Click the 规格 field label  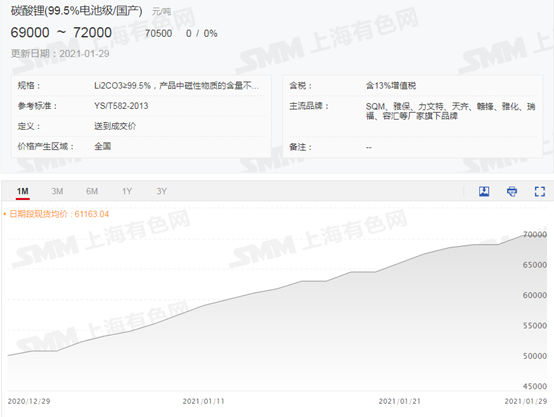pos(29,86)
